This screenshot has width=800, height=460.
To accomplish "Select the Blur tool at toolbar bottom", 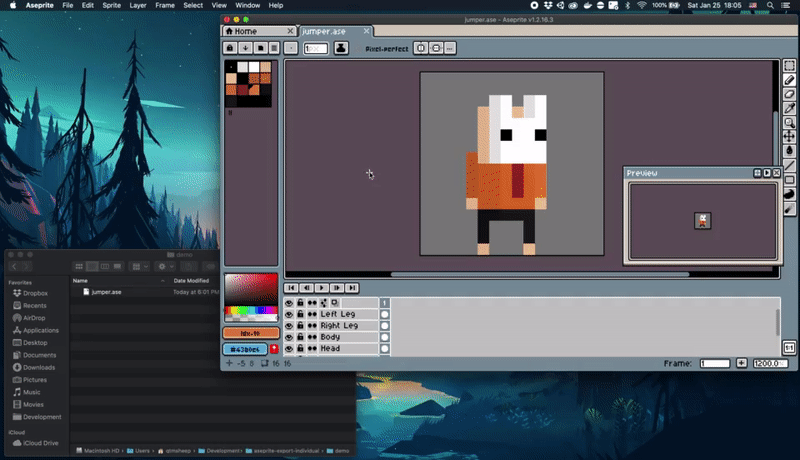I will [789, 209].
